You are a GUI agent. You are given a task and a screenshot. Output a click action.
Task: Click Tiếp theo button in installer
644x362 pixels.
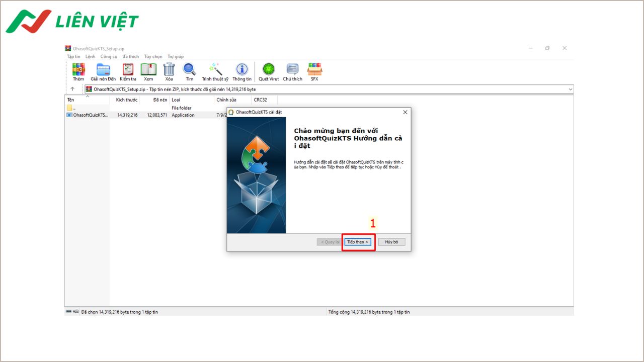tap(358, 242)
